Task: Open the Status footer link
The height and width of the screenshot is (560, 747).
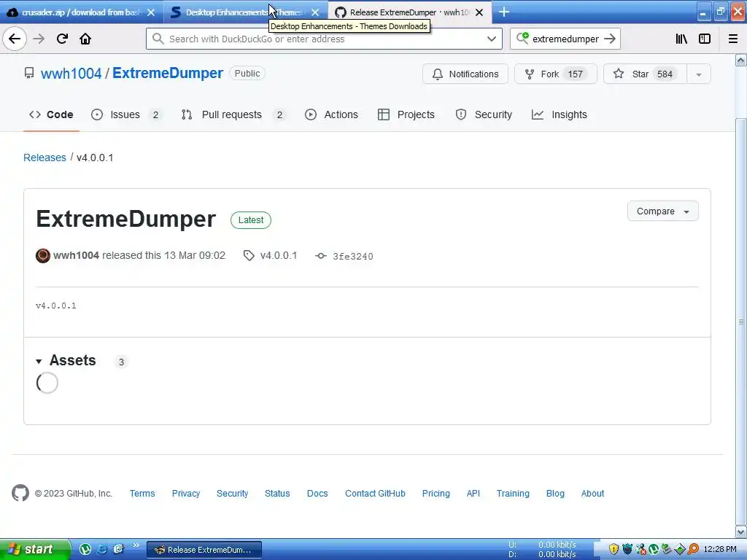Action: 277,494
